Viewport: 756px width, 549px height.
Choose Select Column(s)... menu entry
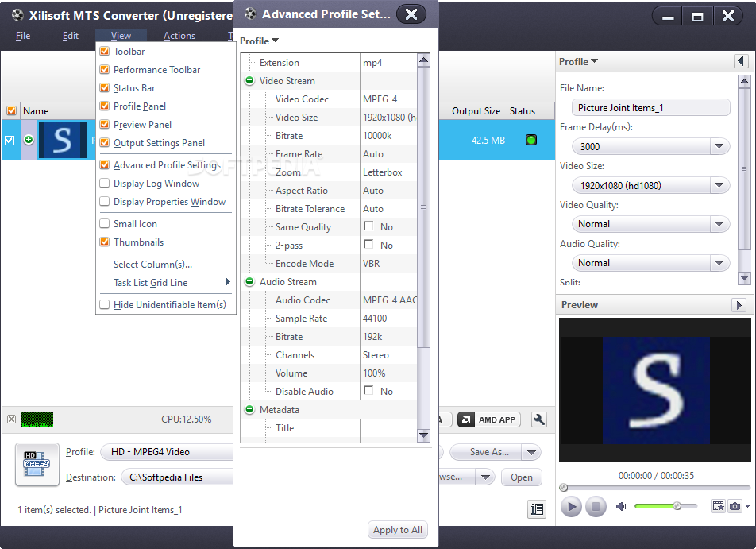pos(152,265)
